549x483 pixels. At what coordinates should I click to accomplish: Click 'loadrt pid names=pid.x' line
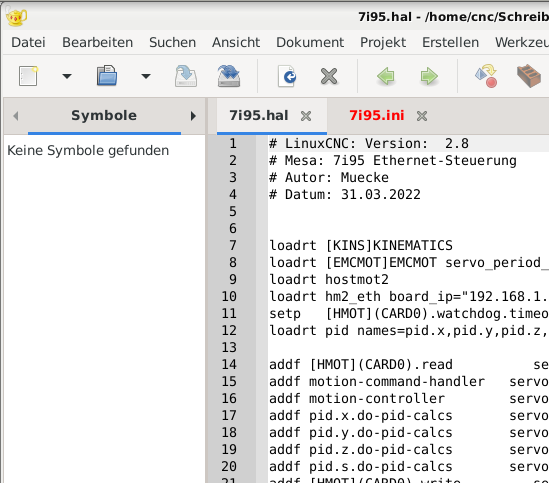tap(409, 331)
